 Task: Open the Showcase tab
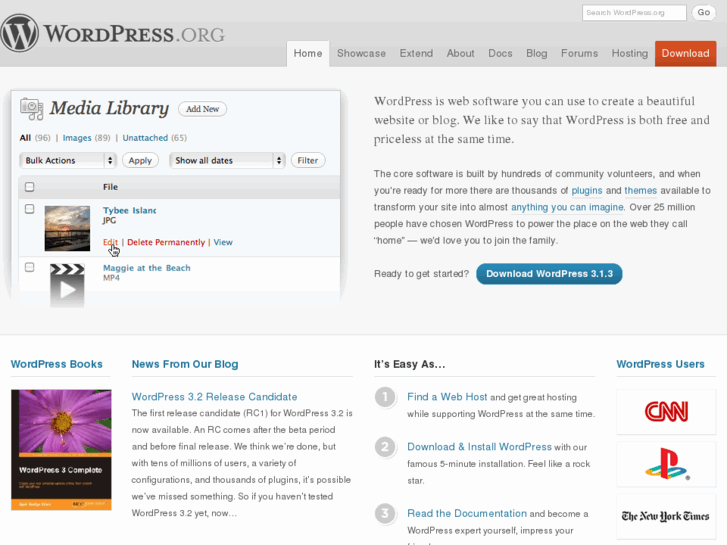pyautogui.click(x=361, y=53)
